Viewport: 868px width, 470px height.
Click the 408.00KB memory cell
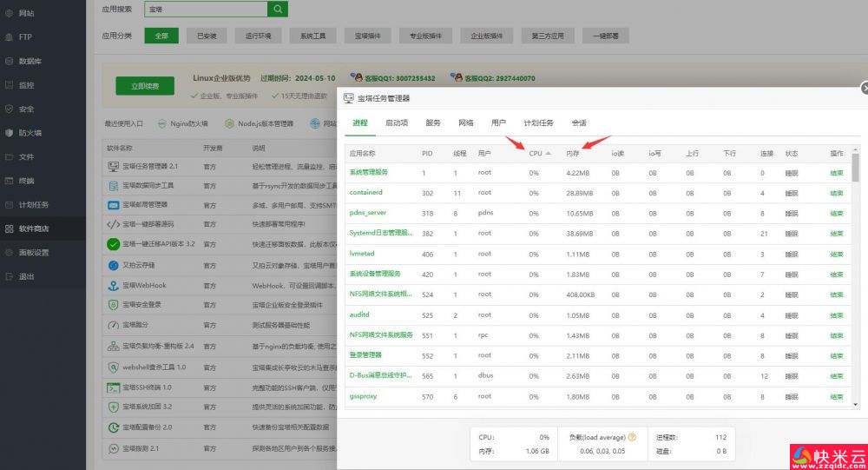pyautogui.click(x=580, y=295)
